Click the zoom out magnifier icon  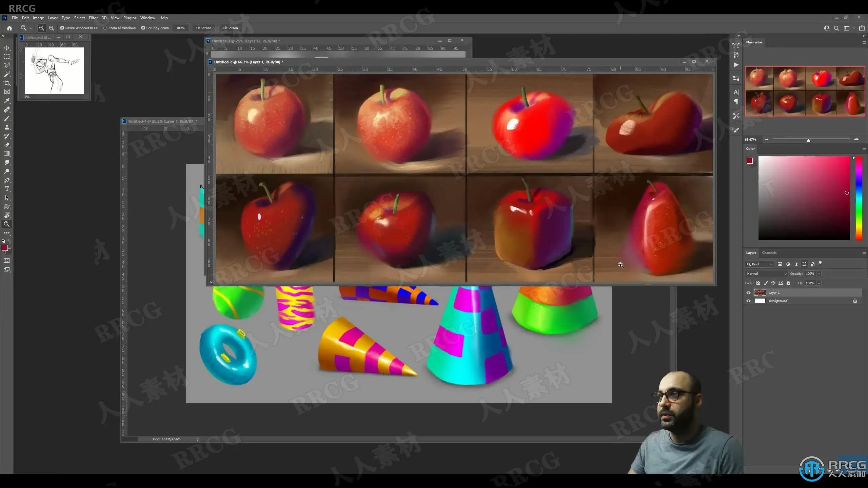point(52,28)
